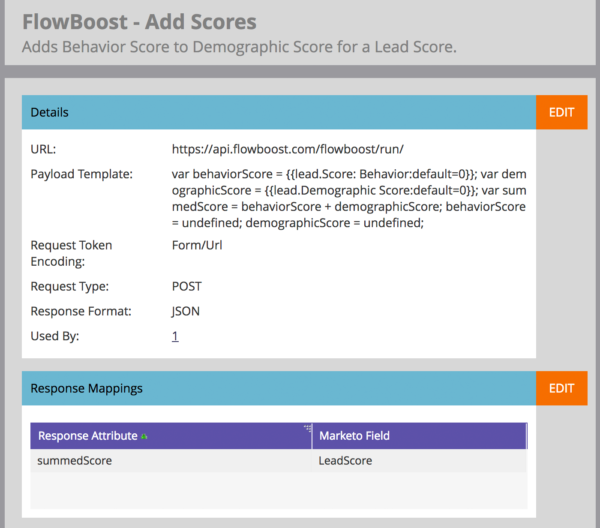Click the sort arrow icon beside Response Attribute
Image resolution: width=600 pixels, height=528 pixels.
(144, 436)
